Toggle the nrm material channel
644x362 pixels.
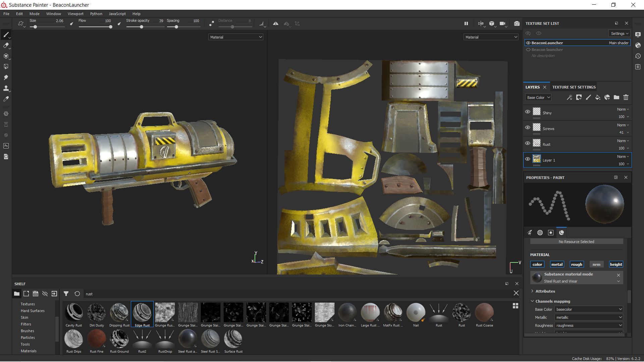(596, 264)
